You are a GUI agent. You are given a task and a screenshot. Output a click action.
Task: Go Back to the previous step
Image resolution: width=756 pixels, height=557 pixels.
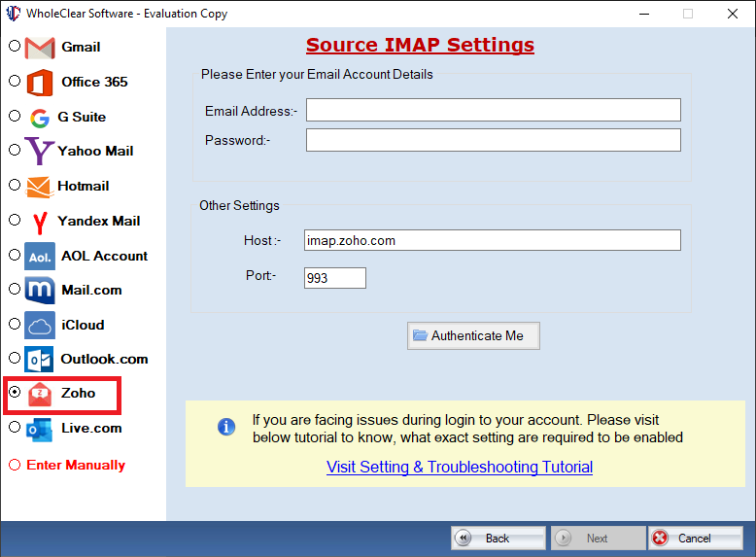click(498, 539)
